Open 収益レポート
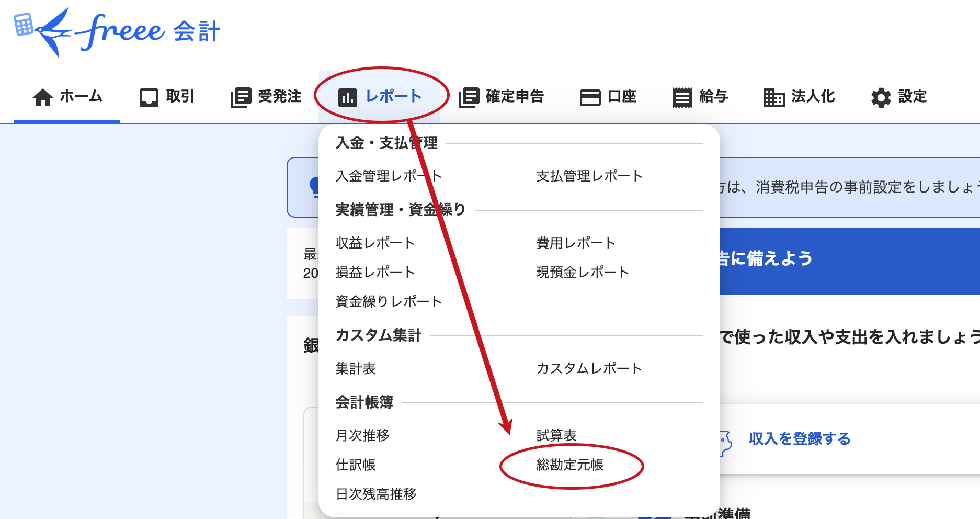Screen dimensions: 980x519 (375, 243)
